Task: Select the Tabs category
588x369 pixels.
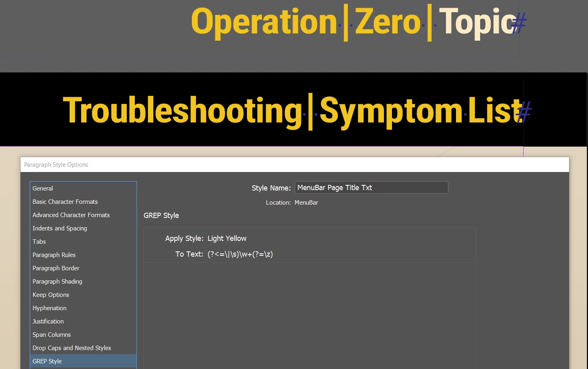Action: tap(83, 242)
